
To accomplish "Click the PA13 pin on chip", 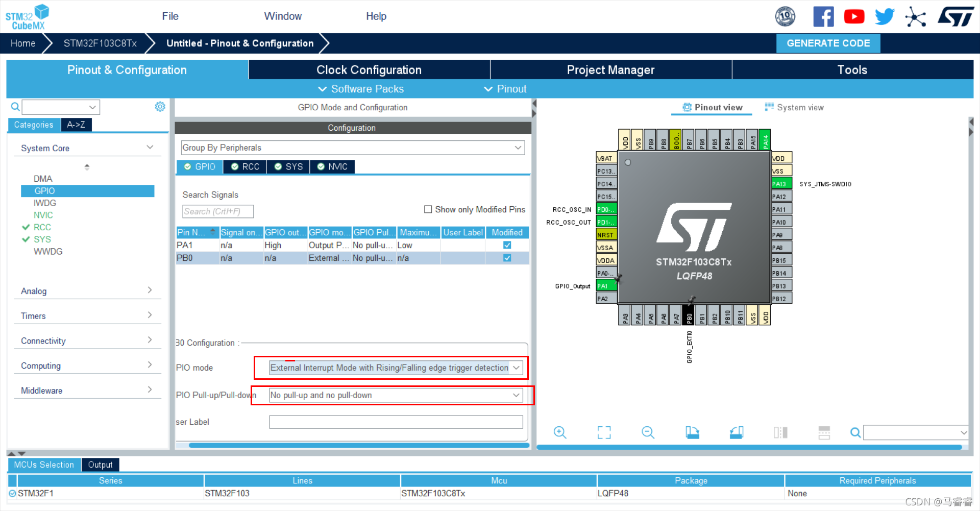I will point(781,184).
